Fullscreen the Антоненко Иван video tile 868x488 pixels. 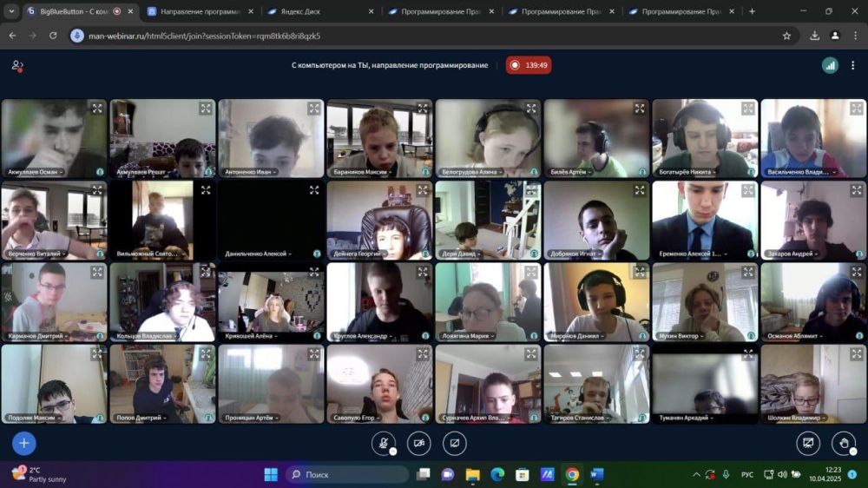tap(313, 109)
